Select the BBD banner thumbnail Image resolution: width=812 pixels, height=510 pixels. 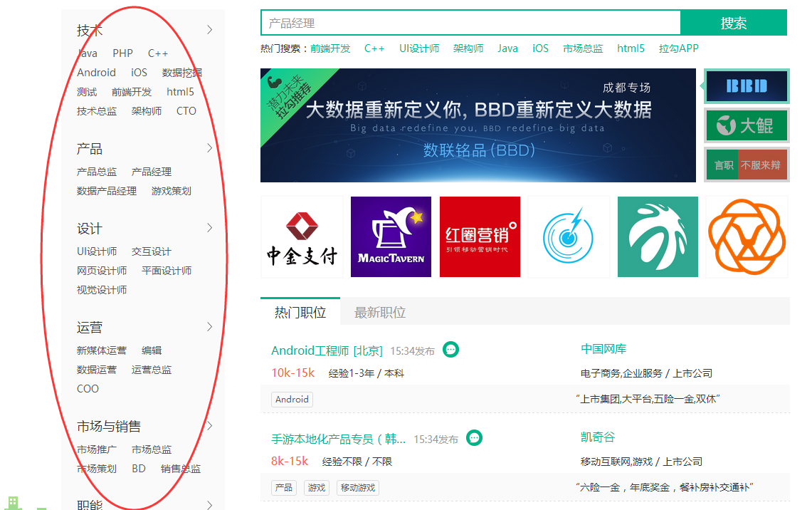[747, 86]
